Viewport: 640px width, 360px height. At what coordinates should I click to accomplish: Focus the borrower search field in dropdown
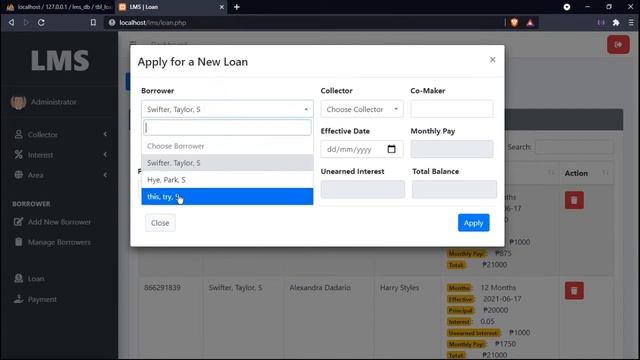[227, 127]
